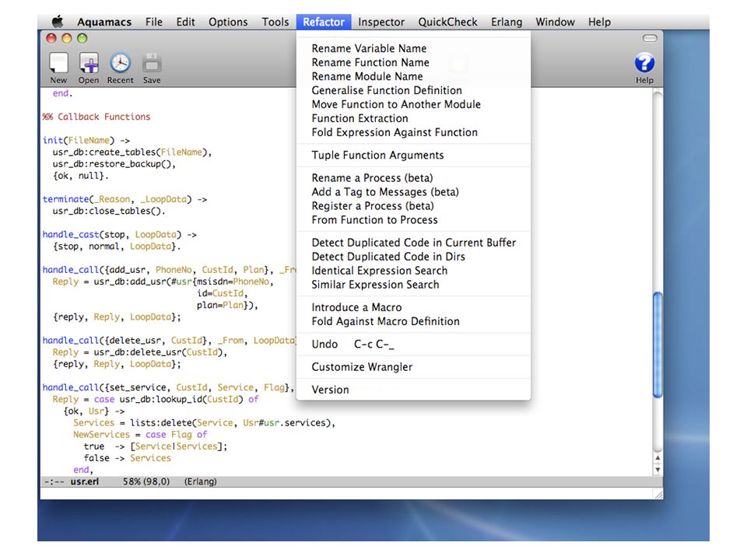Choose Register a Process (beta)
747x560 pixels.
pos(413,205)
